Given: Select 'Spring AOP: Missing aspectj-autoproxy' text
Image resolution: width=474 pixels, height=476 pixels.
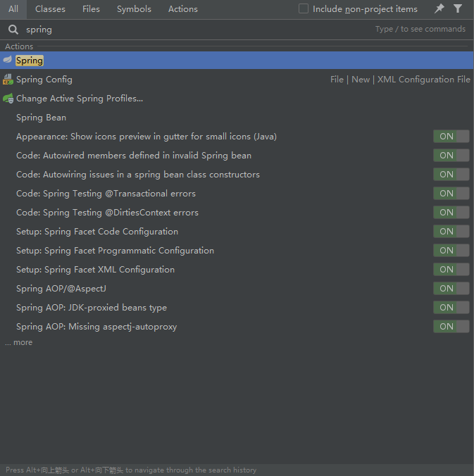Looking at the screenshot, I should [96, 327].
